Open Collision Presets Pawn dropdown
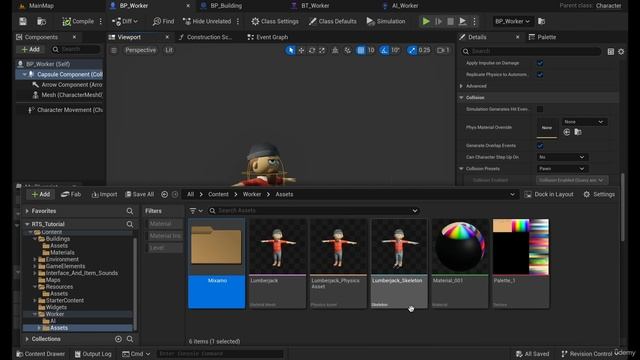This screenshot has height=360, width=640. pyautogui.click(x=562, y=169)
